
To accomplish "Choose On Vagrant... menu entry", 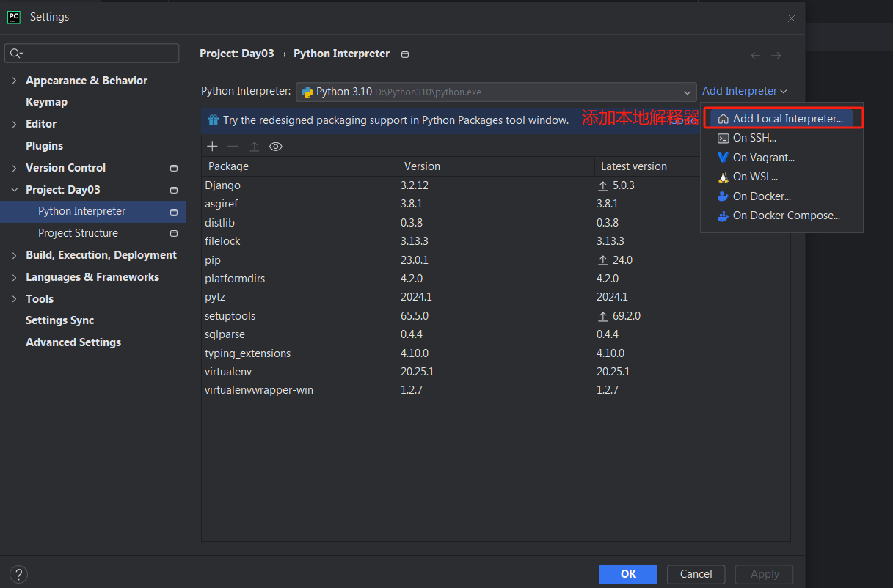I will (782, 158).
